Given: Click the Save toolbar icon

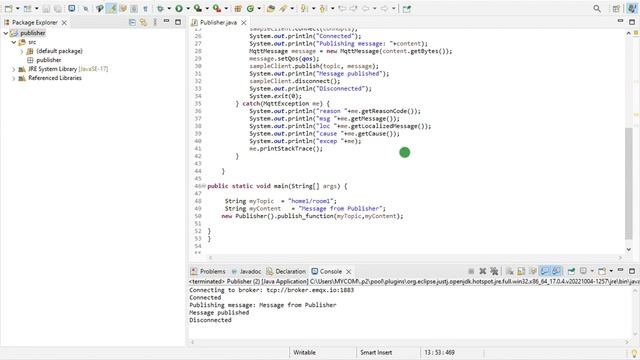Looking at the screenshot, I should (46, 9).
